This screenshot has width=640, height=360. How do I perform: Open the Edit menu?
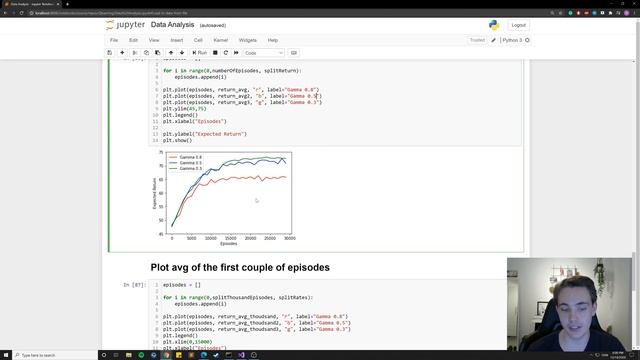click(133, 40)
